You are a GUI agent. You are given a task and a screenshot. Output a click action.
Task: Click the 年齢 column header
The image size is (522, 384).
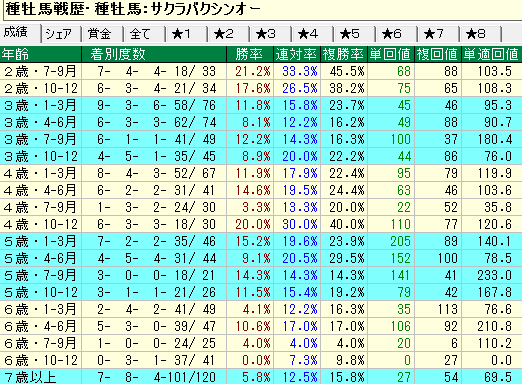(x=41, y=54)
